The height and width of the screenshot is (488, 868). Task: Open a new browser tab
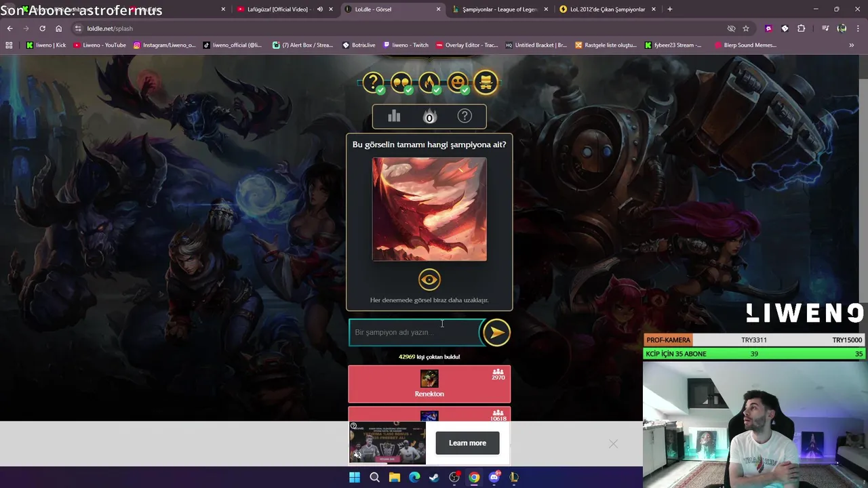click(670, 9)
